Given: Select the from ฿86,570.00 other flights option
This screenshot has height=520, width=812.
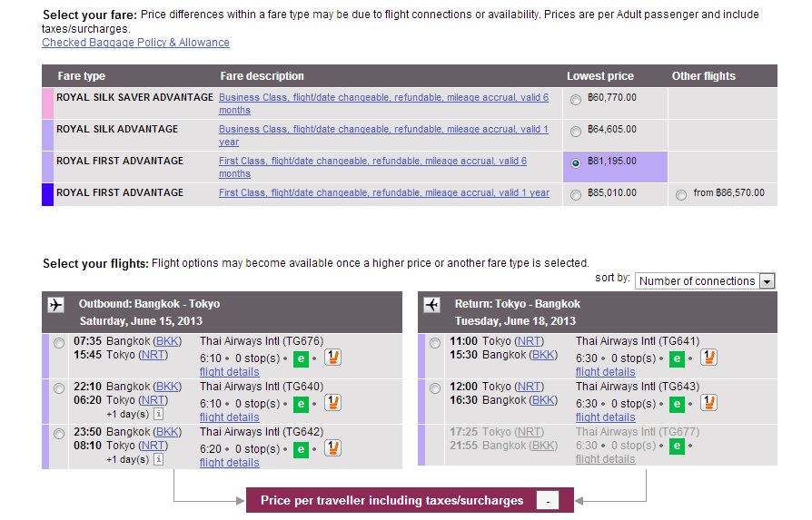Looking at the screenshot, I should pyautogui.click(x=681, y=195).
